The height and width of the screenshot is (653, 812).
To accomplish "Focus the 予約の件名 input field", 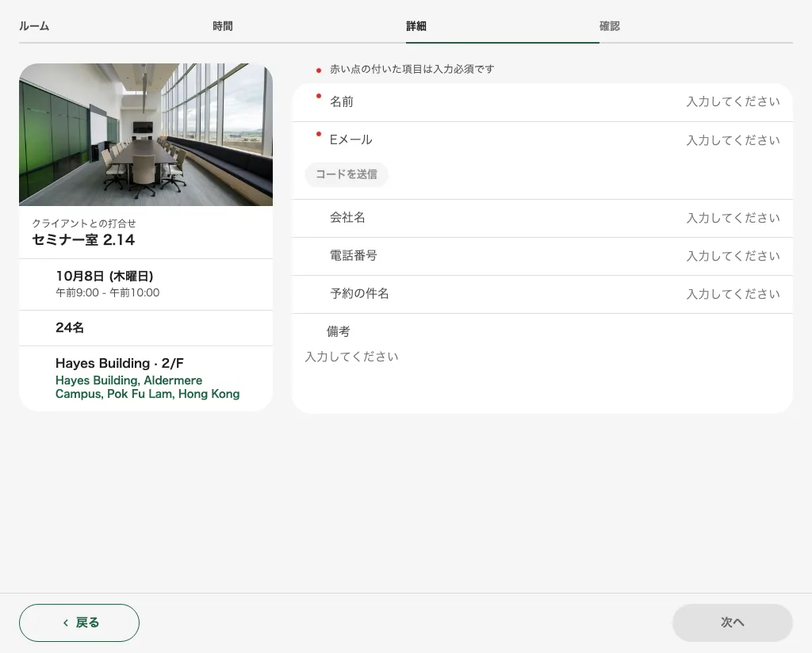I will (x=542, y=294).
